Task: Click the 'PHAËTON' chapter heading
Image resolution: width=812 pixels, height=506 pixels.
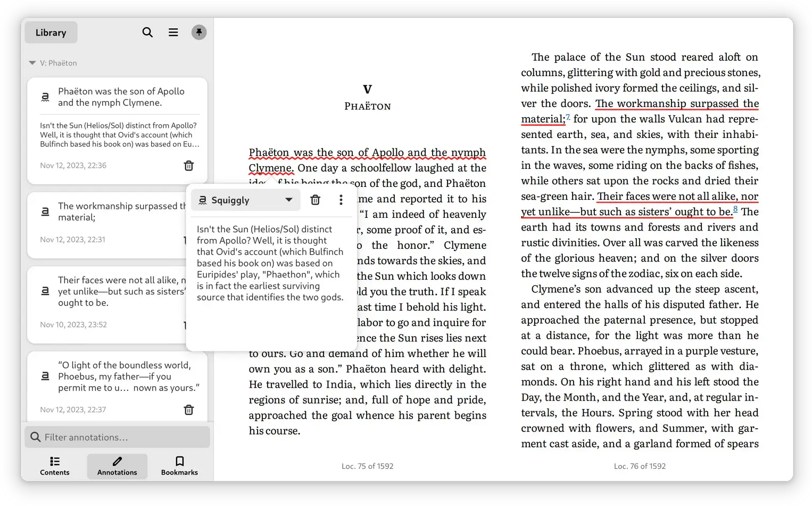Action: tap(368, 106)
